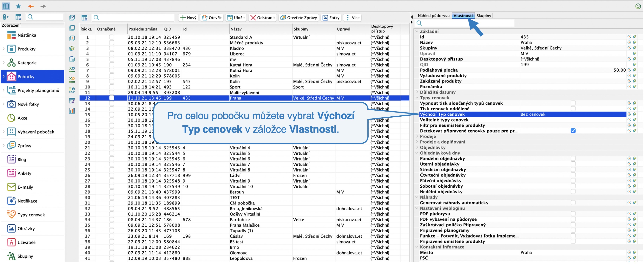Expand the Důležité datumy group

[417, 92]
